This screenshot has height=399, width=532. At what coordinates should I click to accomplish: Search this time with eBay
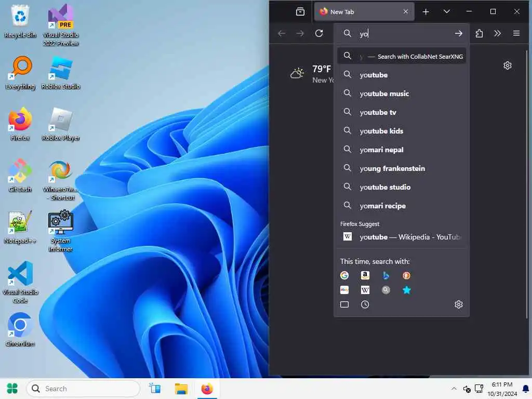(344, 290)
